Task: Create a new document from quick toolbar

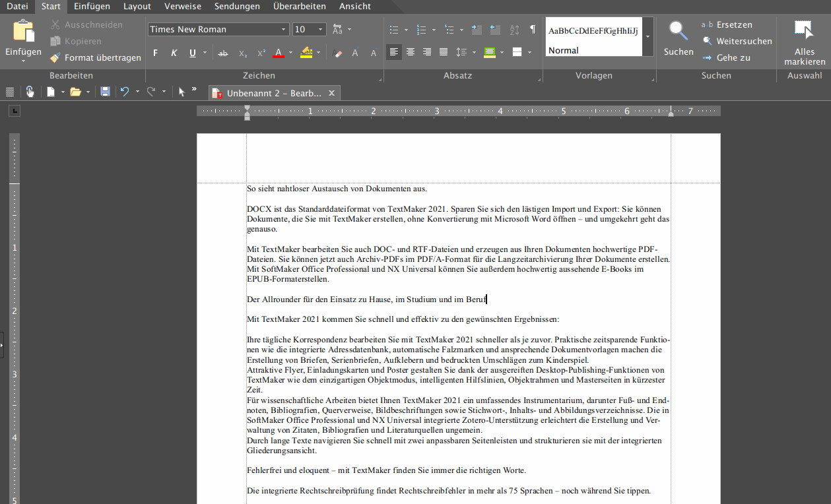Action: click(50, 92)
